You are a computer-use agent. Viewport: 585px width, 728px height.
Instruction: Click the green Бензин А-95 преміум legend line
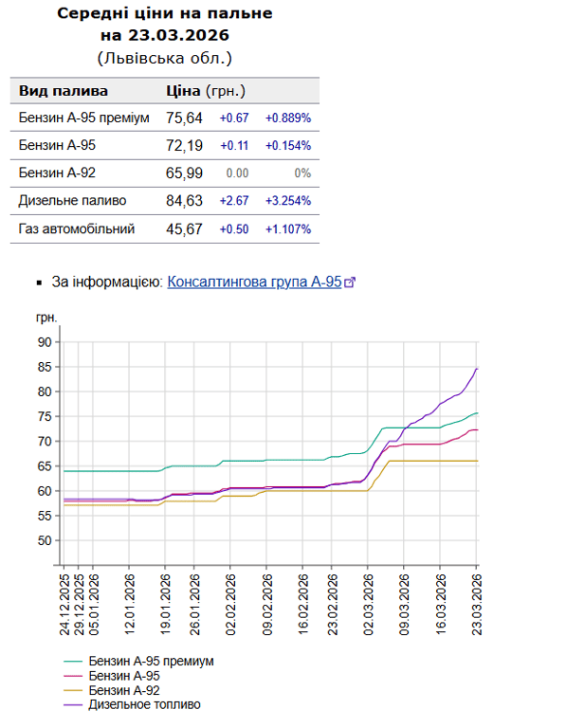point(73,662)
